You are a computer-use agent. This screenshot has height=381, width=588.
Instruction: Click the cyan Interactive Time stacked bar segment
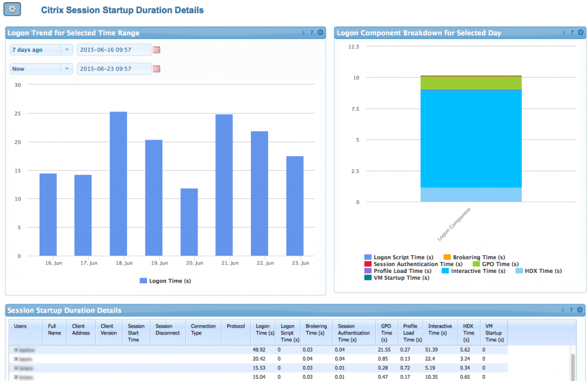click(471, 138)
